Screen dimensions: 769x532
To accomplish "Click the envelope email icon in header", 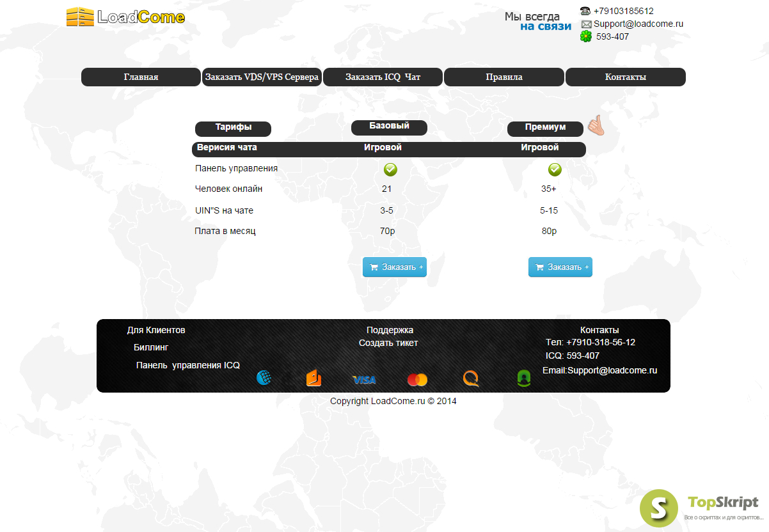I will pyautogui.click(x=586, y=24).
